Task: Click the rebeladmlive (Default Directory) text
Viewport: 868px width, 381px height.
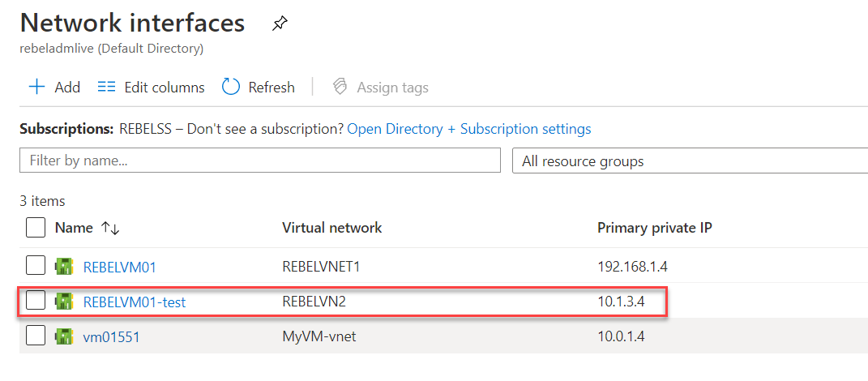Action: click(111, 49)
